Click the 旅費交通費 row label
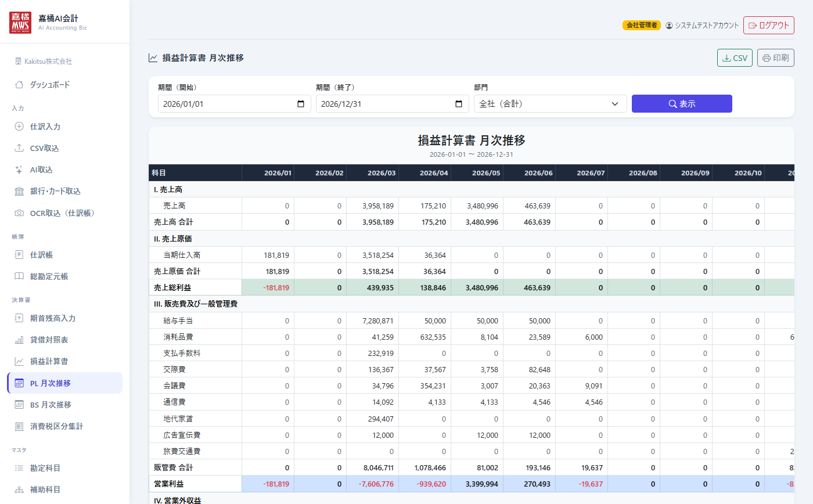The height and width of the screenshot is (504, 813). 182,451
